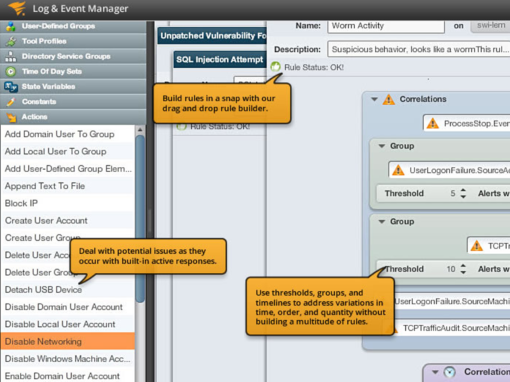Viewport: 510px width, 382px height.
Task: Collapse the first Group with UserLogonFailure
Action: point(382,146)
